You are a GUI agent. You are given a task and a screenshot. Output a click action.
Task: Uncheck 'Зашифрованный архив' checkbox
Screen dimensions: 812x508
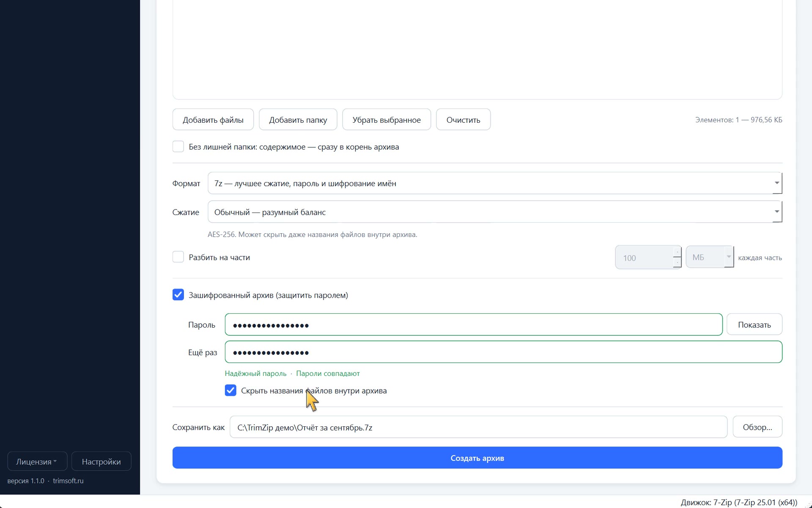point(178,295)
